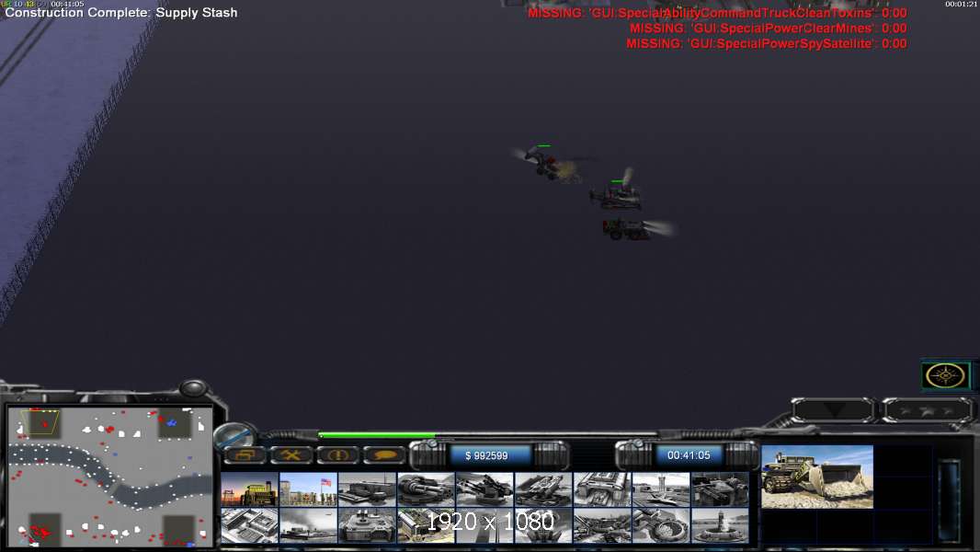Viewport: 980px width, 552px height.
Task: Pick the multi-barrel gatling cannon turret icon
Action: [426, 489]
